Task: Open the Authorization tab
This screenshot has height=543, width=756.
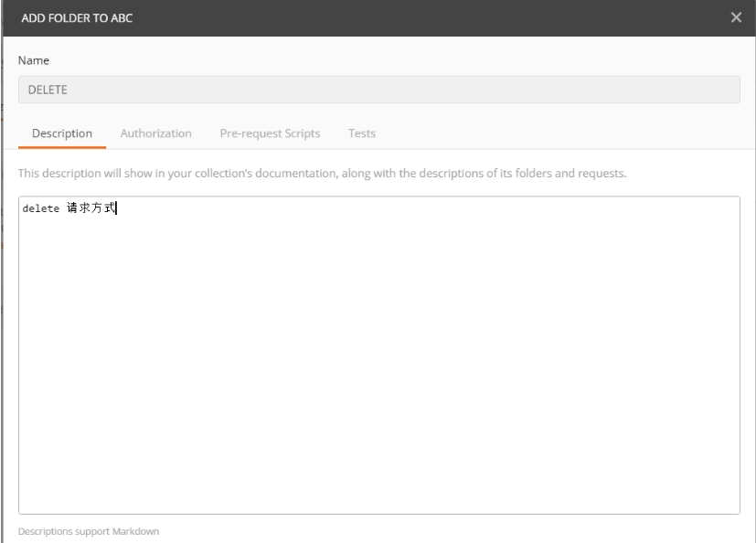Action: pos(155,133)
